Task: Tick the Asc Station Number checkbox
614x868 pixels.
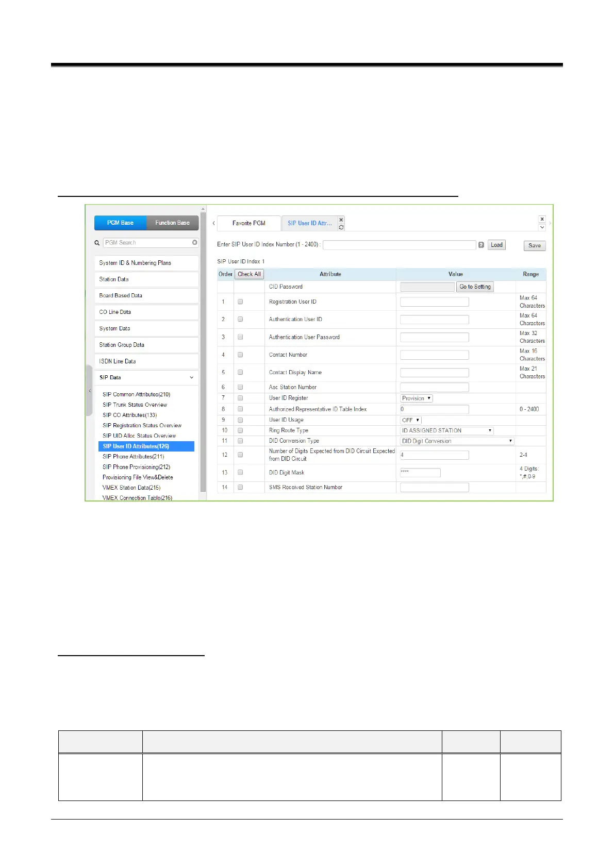Action: [240, 387]
